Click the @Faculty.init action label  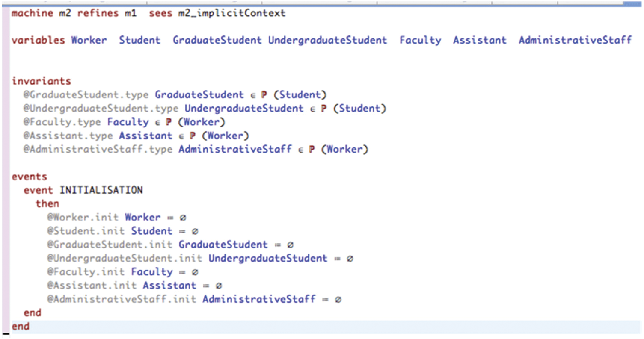coord(86,272)
